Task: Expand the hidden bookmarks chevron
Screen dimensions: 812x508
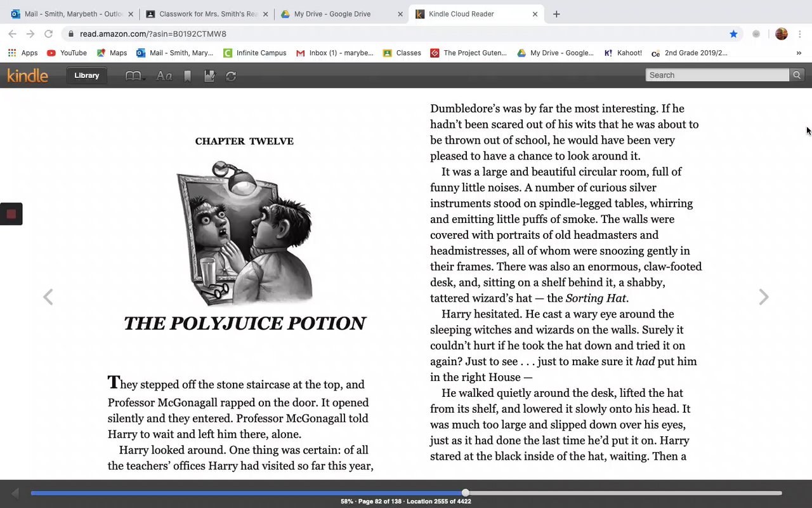Action: tap(799, 53)
